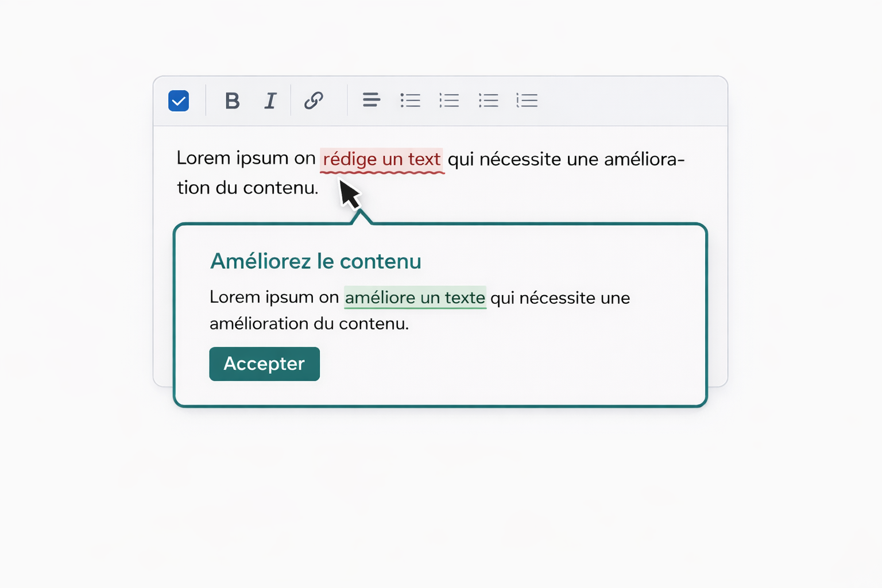
Task: Click the red underlined "rédige un text" phrase
Action: 381,159
